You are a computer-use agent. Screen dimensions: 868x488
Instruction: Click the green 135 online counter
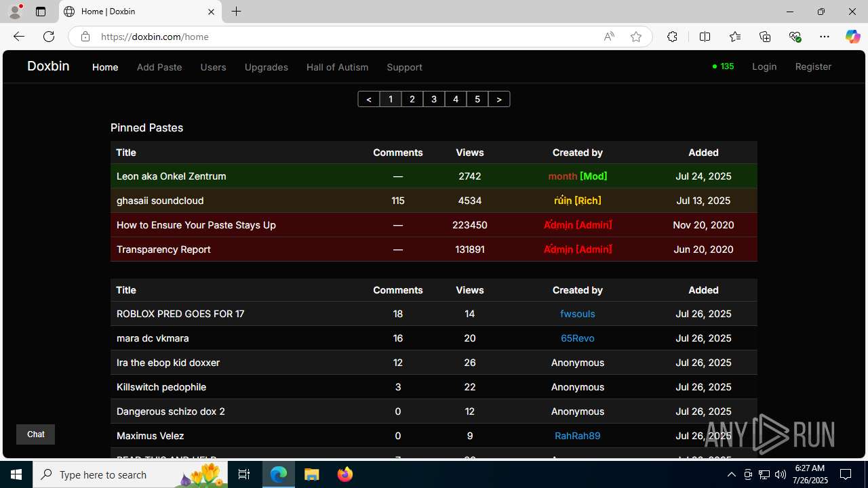723,66
